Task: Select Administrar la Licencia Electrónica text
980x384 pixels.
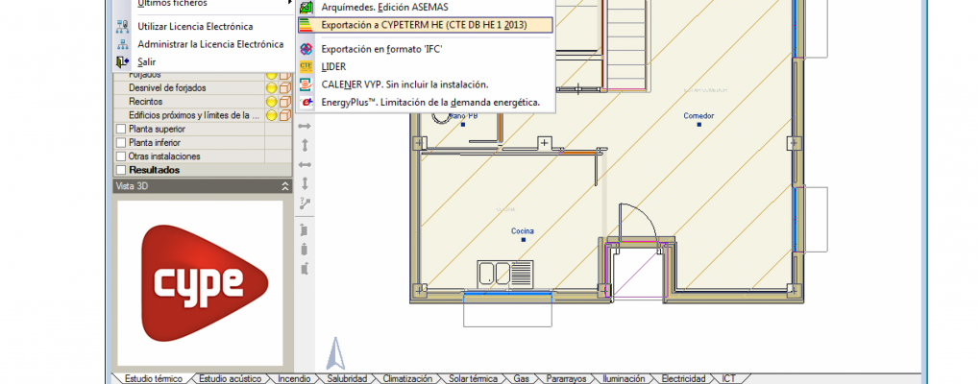Action: pyautogui.click(x=210, y=44)
